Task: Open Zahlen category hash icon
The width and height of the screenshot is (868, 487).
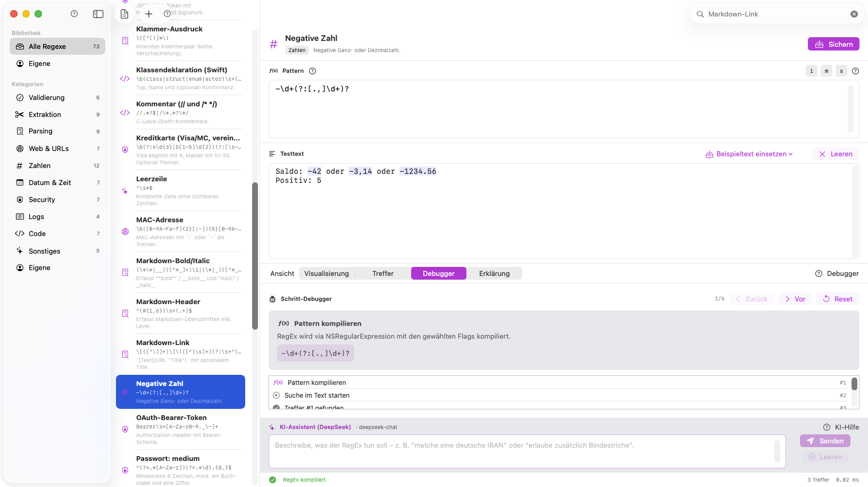Action: point(20,166)
